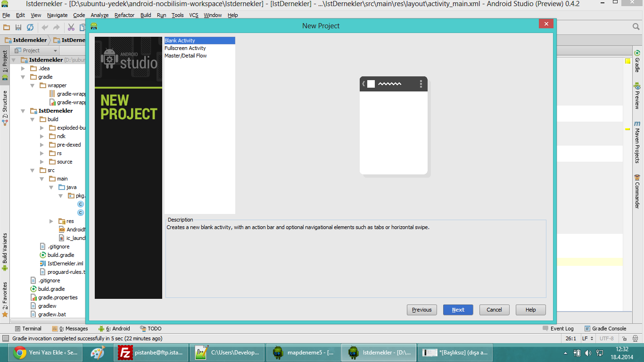Collapse the gradle folder in tree
644x362 pixels.
(23, 77)
